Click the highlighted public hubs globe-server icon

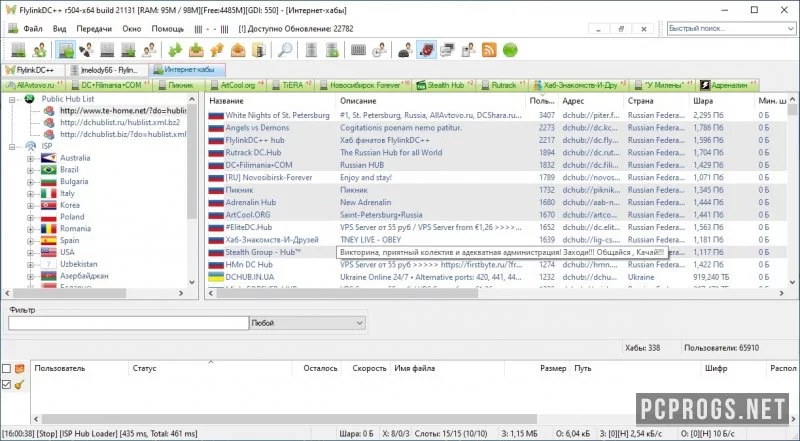click(x=65, y=50)
